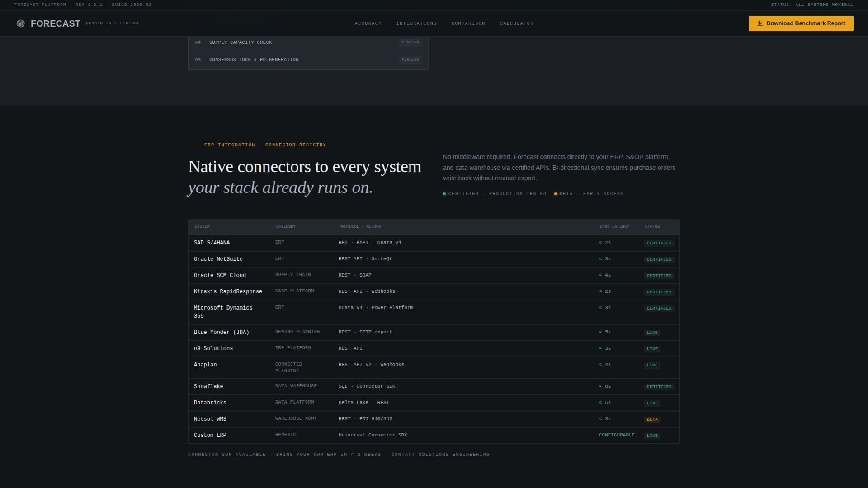Click CERTIFIED badge in Snowflake row
The width and height of the screenshot is (868, 488).
coord(659,387)
